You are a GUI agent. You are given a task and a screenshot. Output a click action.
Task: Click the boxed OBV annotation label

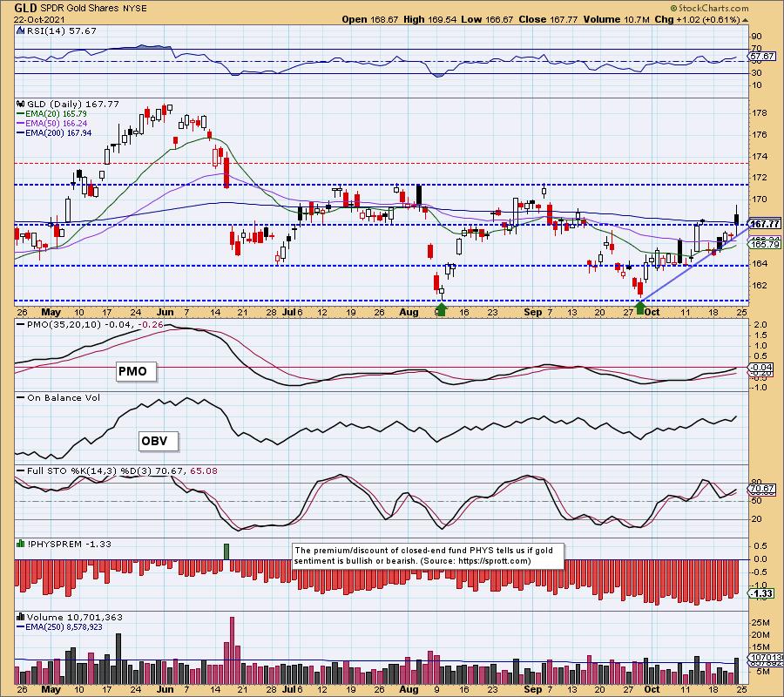click(158, 441)
